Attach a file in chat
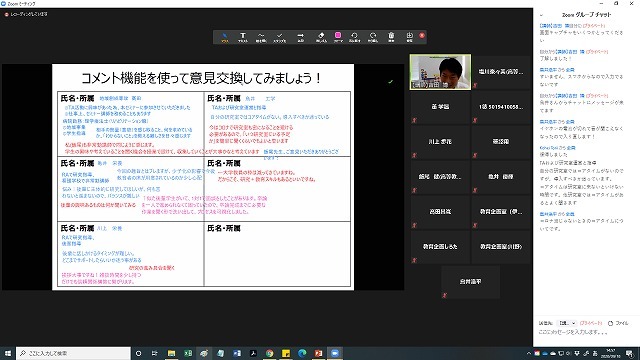Screen dimensions: 640x360 pyautogui.click(x=618, y=323)
